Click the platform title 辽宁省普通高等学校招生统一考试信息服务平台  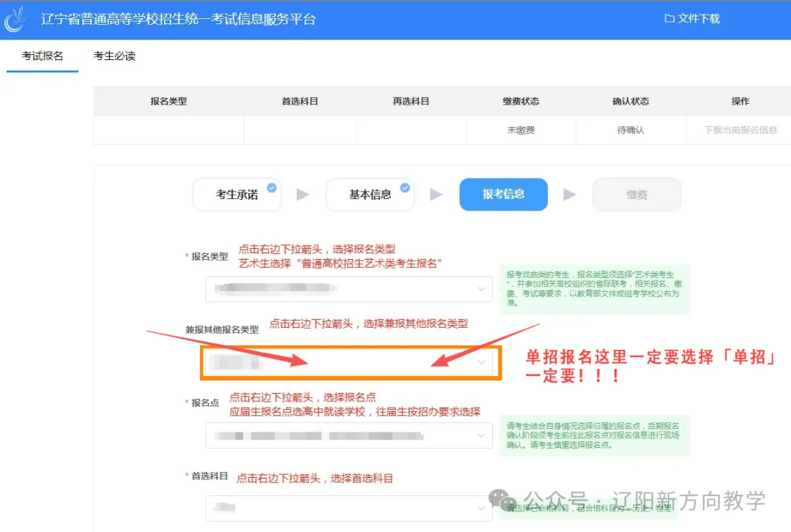179,19
